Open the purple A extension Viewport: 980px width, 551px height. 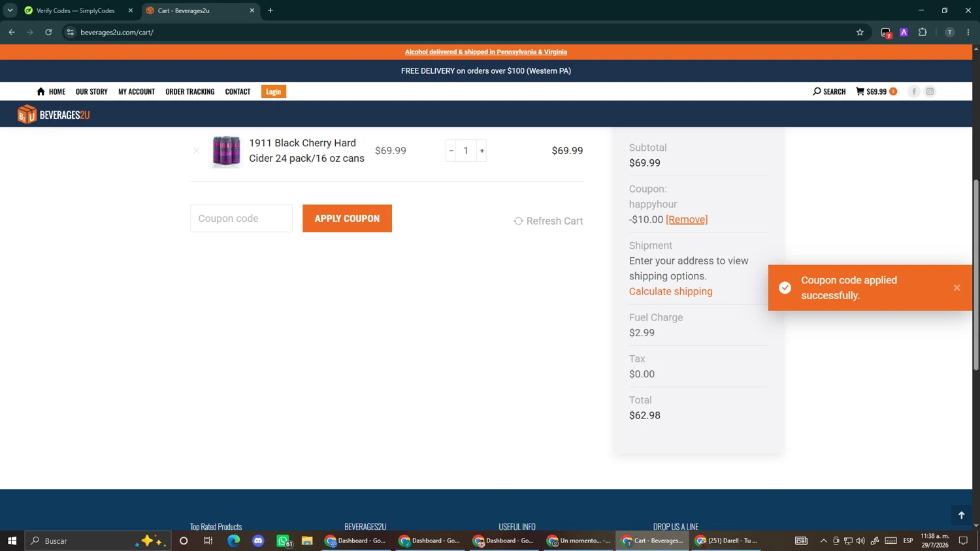[904, 32]
